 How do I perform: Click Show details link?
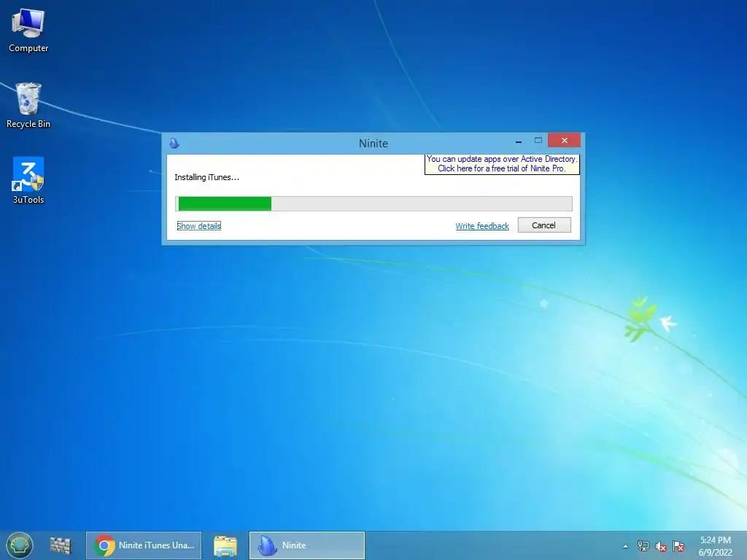pyautogui.click(x=198, y=226)
